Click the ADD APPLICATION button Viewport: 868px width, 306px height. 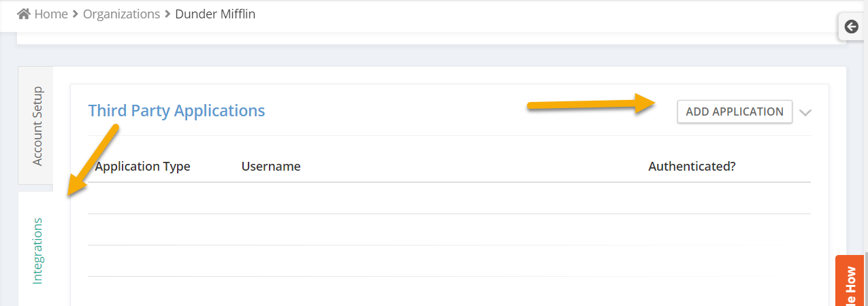[735, 112]
